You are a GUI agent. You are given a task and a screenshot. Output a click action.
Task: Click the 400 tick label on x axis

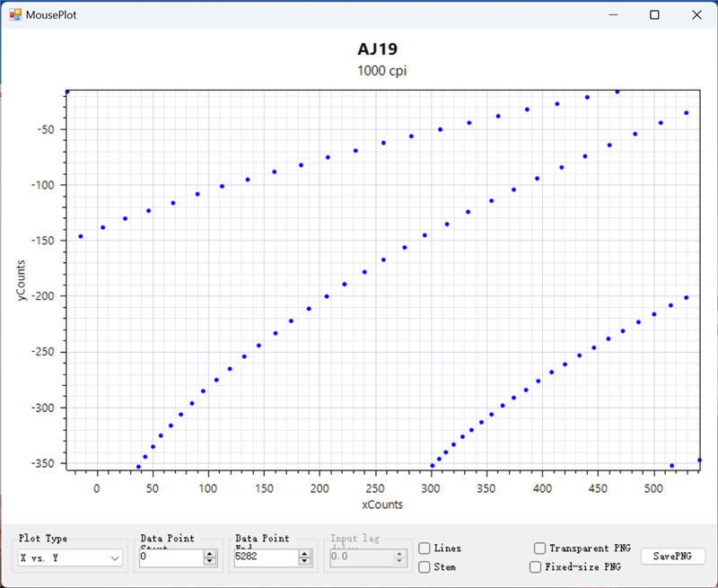(x=542, y=488)
